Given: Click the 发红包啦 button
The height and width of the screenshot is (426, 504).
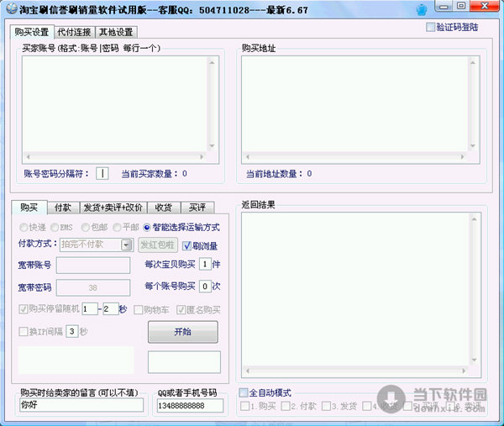Looking at the screenshot, I should 157,245.
